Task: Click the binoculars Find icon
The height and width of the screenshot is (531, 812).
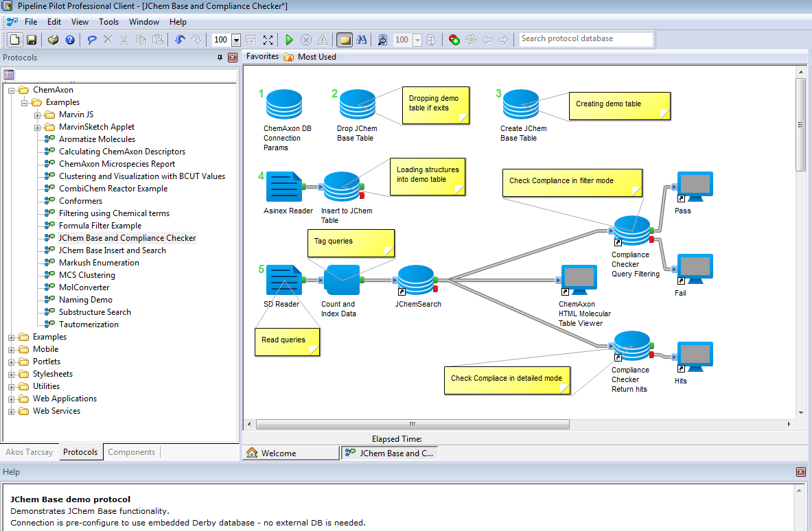Action: coord(362,40)
